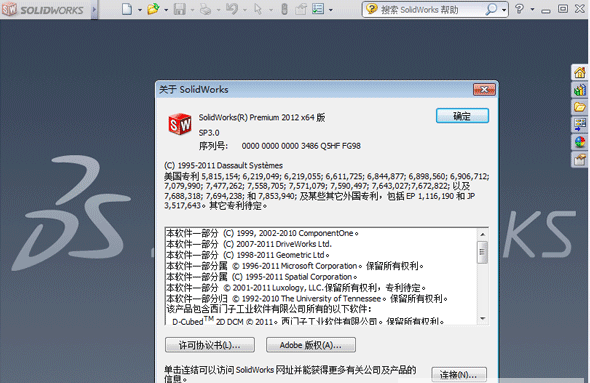Open a file using the Open folder icon
The image size is (590, 383).
(x=153, y=9)
